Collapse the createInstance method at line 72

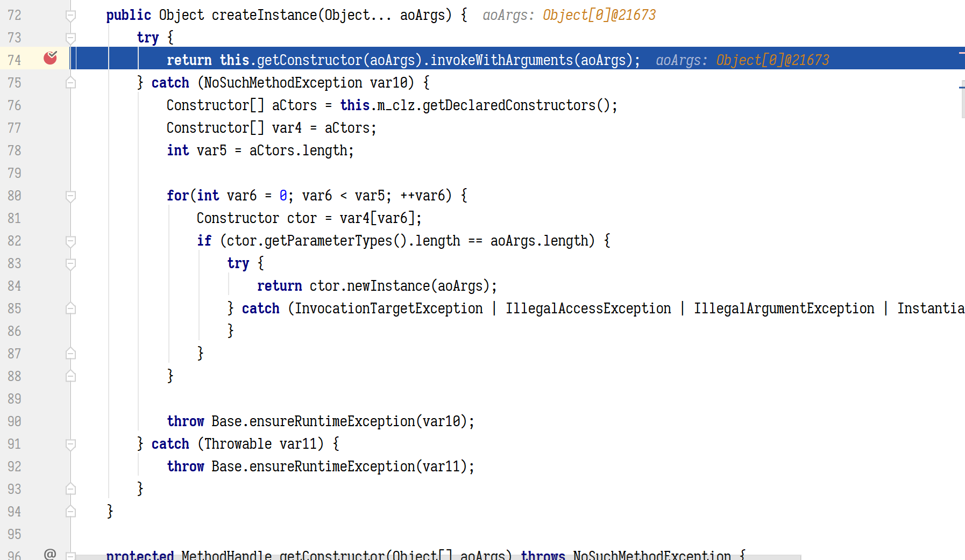coord(70,15)
